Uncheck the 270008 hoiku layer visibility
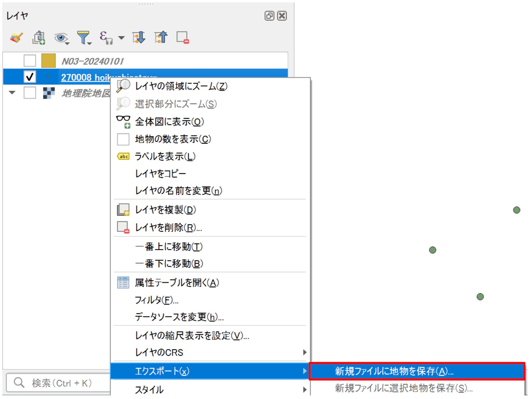Screen dimensions: 532x399 [x=30, y=77]
